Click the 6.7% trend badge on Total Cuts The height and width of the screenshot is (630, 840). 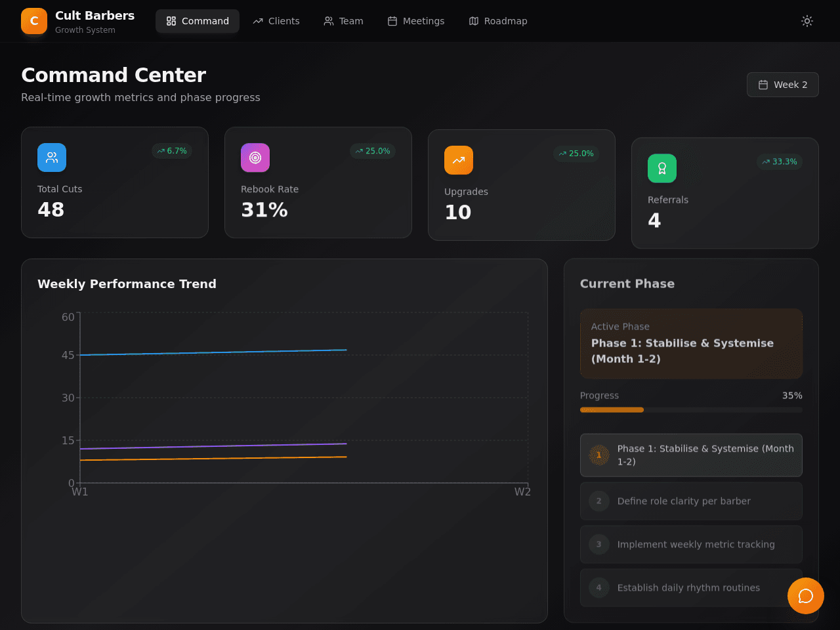[x=172, y=151]
